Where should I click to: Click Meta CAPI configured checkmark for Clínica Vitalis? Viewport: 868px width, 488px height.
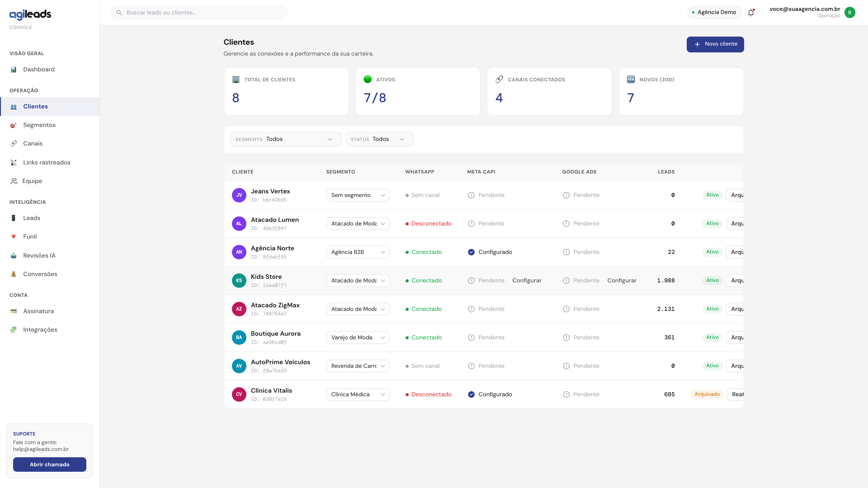471,394
